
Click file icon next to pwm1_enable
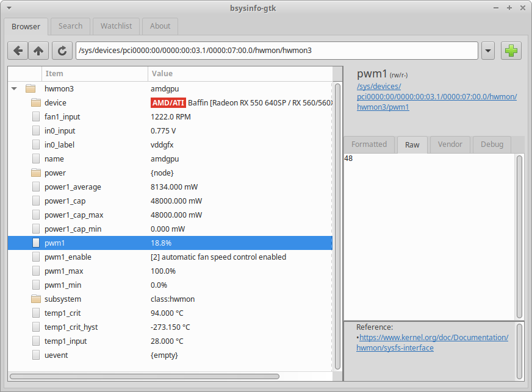[x=35, y=257]
